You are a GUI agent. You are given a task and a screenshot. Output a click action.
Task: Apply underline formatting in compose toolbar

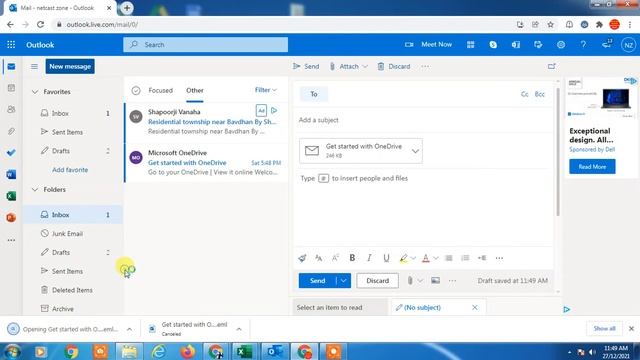click(386, 258)
